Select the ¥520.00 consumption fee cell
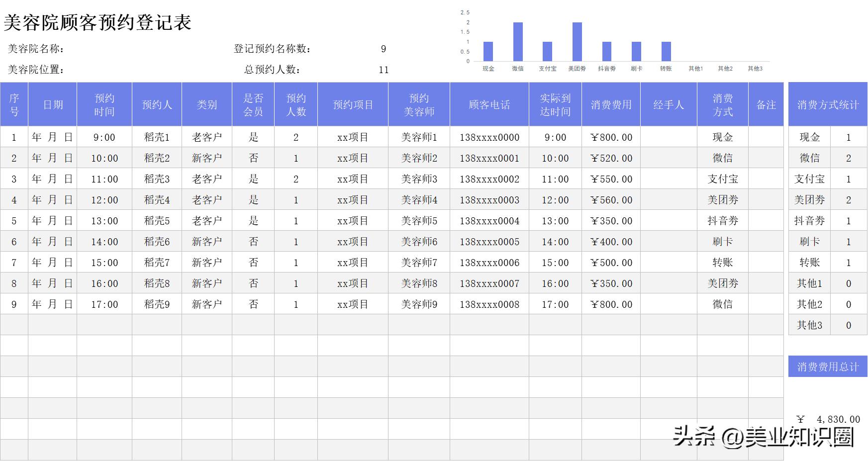Screen dimensions: 868x461 click(611, 158)
